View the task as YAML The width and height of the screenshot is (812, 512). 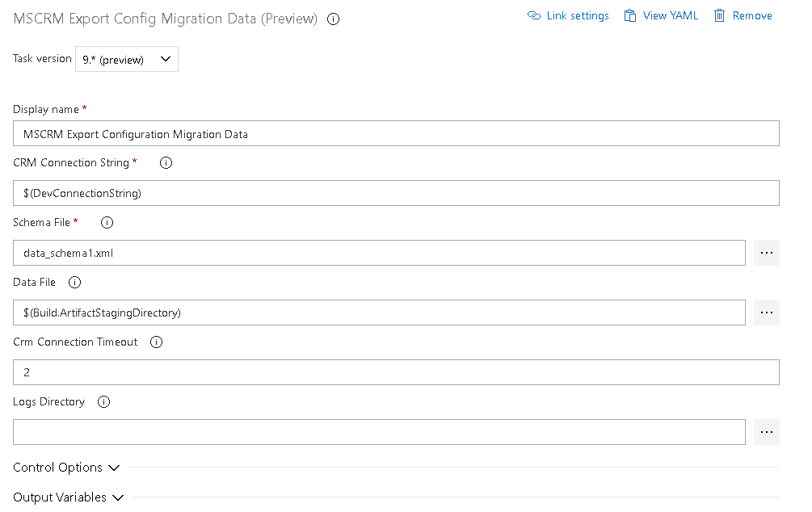pos(668,15)
